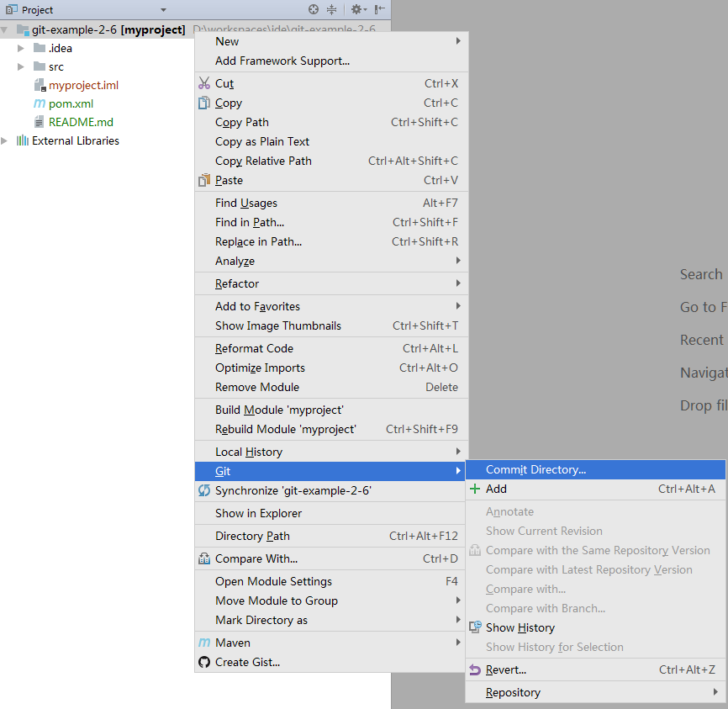Open the New submenu

(x=331, y=41)
